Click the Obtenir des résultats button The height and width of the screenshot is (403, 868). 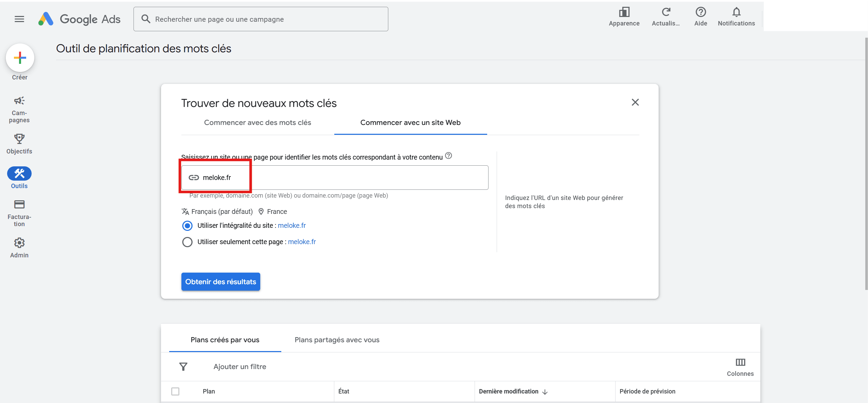click(x=220, y=281)
